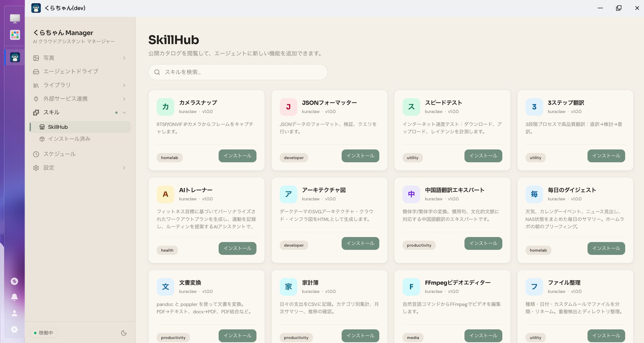
Task: Install the 文書変換 skill
Action: pyautogui.click(x=238, y=336)
